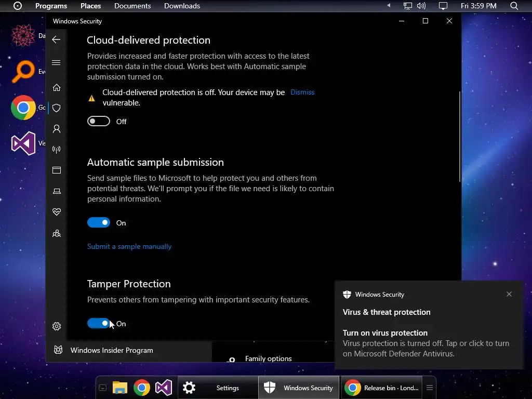Image resolution: width=532 pixels, height=399 pixels.
Task: Open the network display icon in top bar
Action: click(407, 6)
